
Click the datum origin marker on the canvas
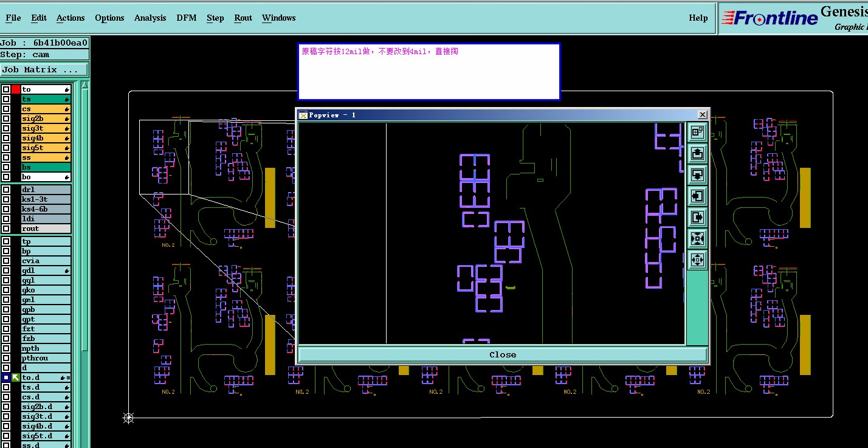click(x=128, y=418)
